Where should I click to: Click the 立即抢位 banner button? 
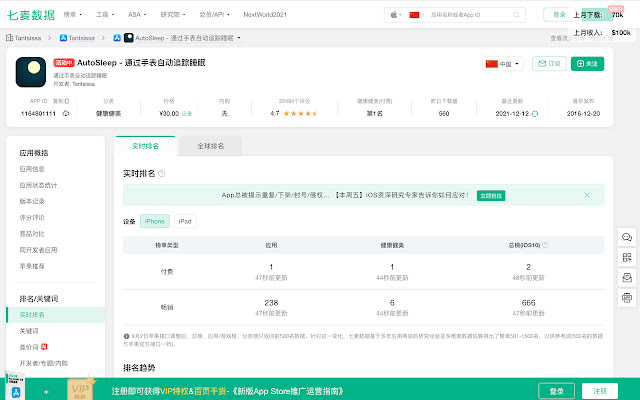click(491, 196)
